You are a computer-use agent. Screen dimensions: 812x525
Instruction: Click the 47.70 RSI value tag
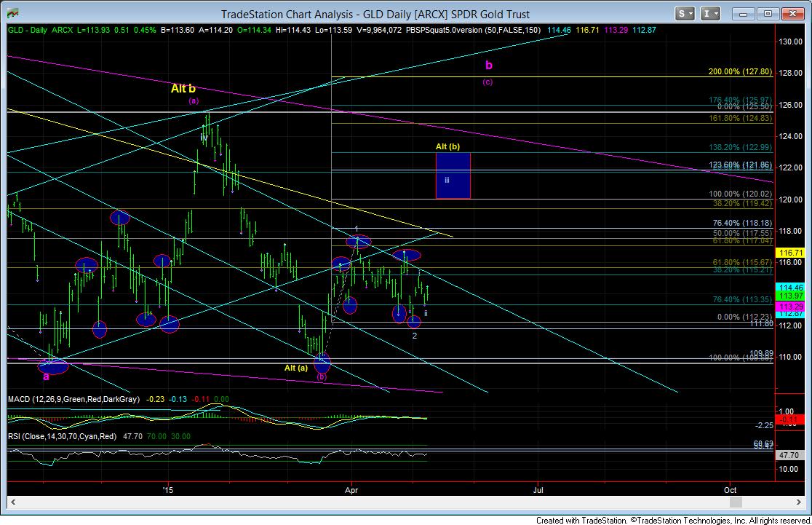coord(789,456)
